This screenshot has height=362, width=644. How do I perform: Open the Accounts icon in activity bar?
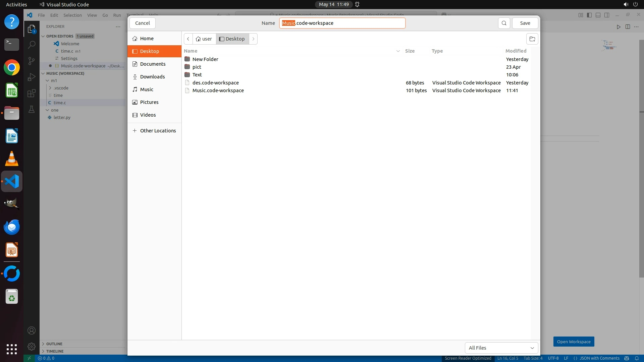[31, 330]
